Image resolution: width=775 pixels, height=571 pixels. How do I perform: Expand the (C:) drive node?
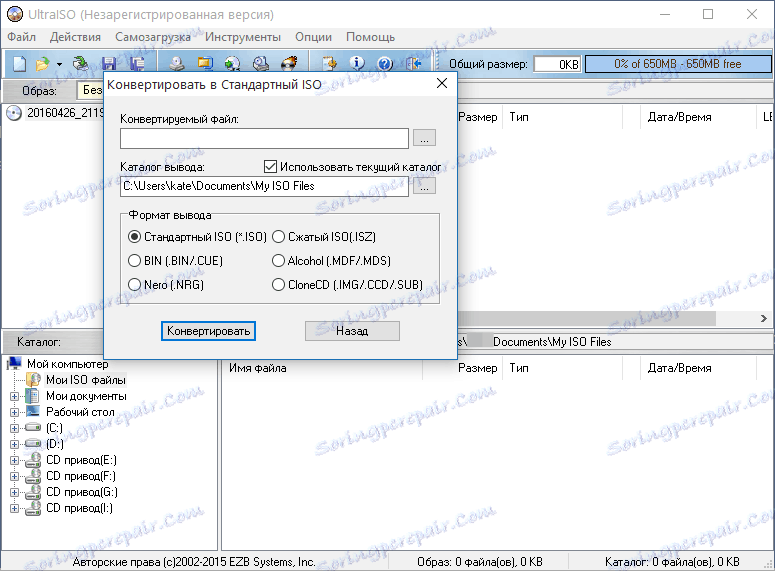(x=14, y=428)
